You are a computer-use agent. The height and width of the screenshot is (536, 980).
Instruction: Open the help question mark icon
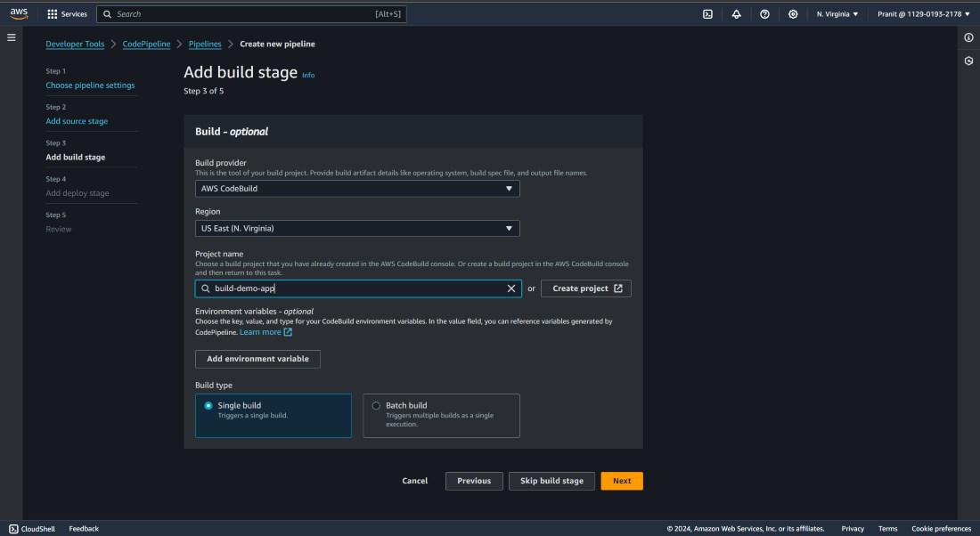pos(764,13)
